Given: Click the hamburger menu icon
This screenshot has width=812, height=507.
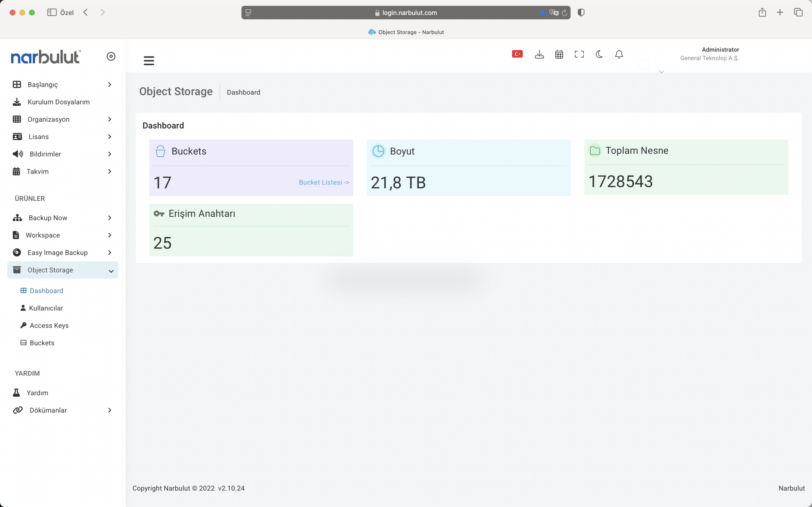Looking at the screenshot, I should (x=149, y=61).
